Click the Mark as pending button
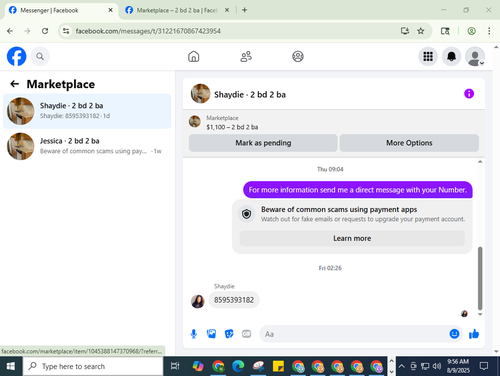The height and width of the screenshot is (376, 500). 263,143
